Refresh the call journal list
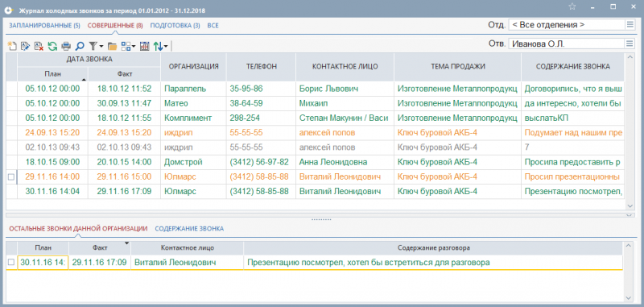 pyautogui.click(x=52, y=47)
